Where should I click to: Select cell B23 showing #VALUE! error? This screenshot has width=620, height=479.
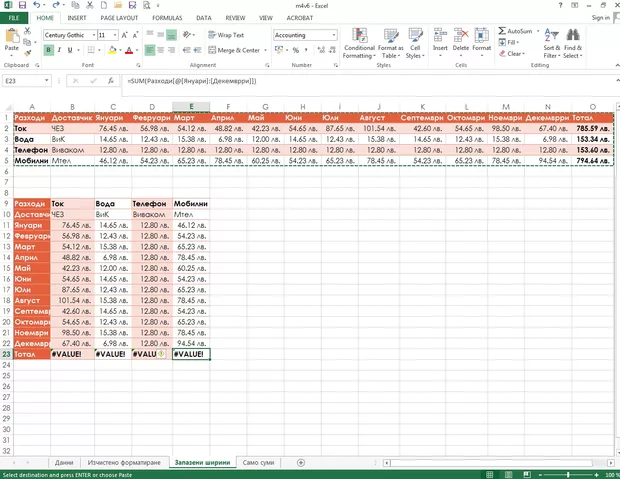point(71,353)
